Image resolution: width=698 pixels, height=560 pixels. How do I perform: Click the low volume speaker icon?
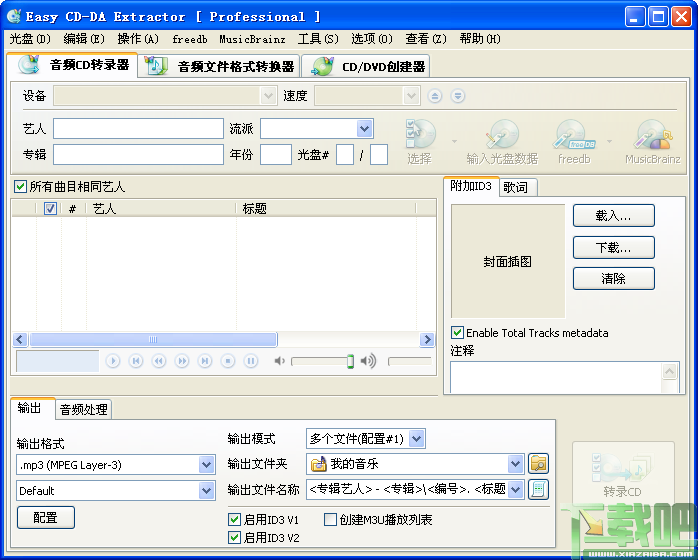(x=280, y=361)
